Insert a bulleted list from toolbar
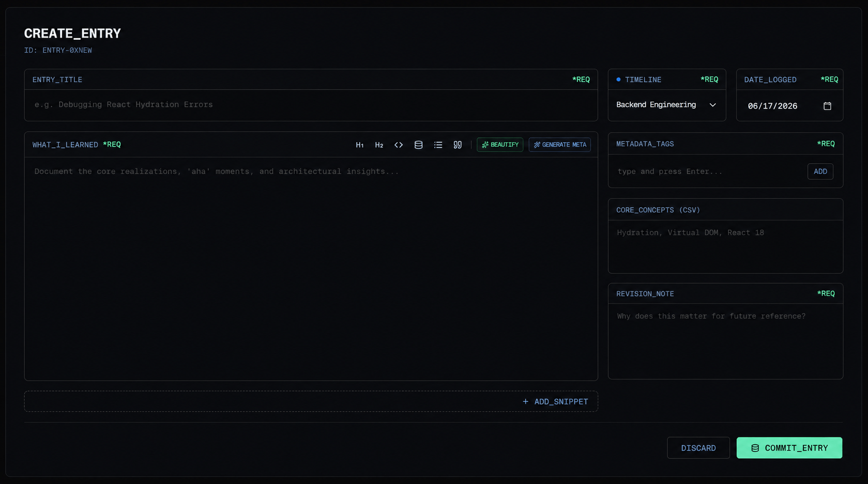The width and height of the screenshot is (868, 484). 438,145
